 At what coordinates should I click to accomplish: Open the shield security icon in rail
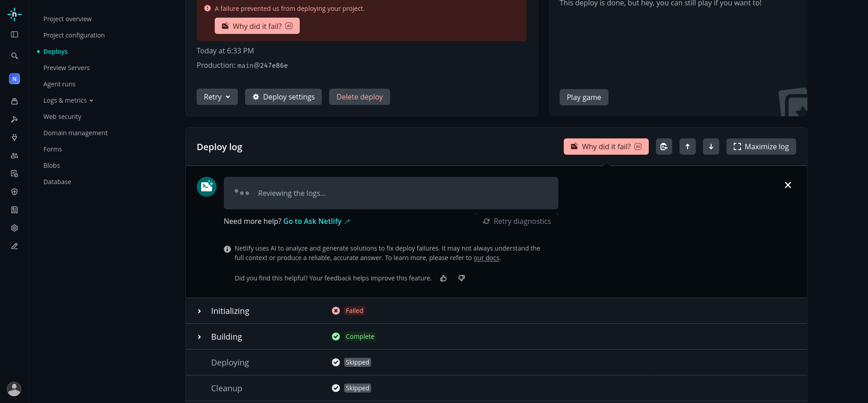(x=14, y=192)
